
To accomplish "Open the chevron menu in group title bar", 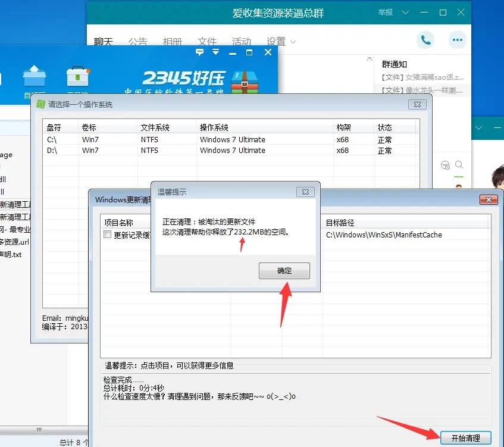I will 405,12.
